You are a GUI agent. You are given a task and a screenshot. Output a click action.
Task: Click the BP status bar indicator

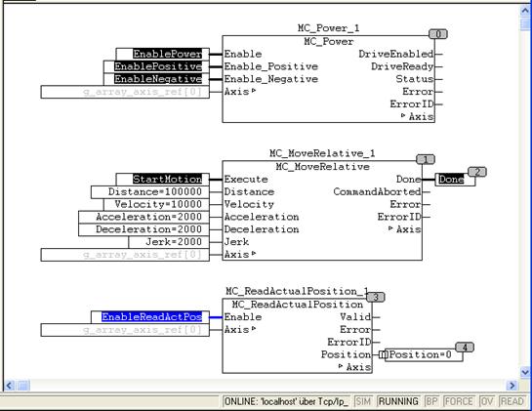431,402
